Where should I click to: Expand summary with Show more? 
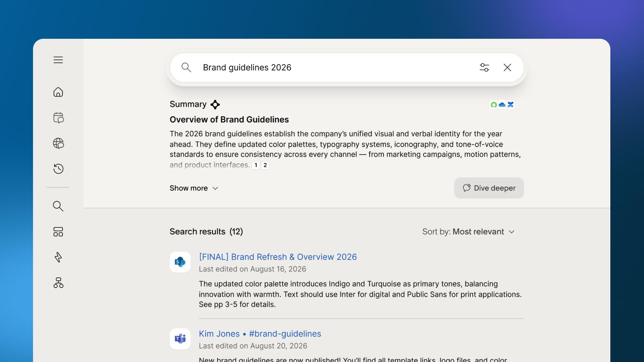[x=194, y=188]
